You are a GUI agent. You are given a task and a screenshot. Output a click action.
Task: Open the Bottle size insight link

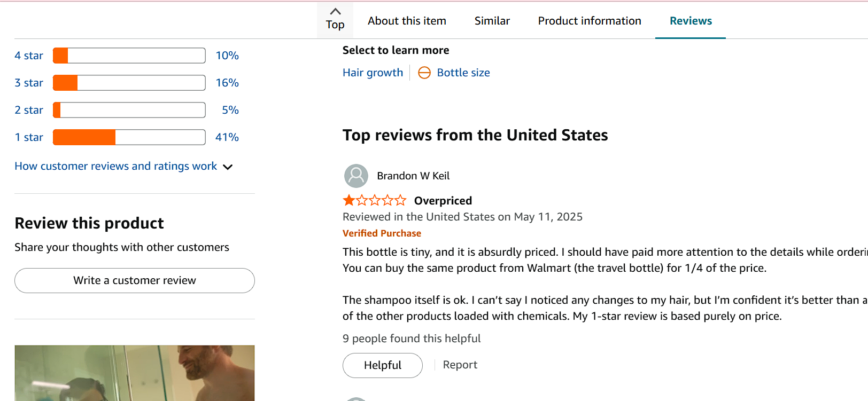tap(463, 73)
